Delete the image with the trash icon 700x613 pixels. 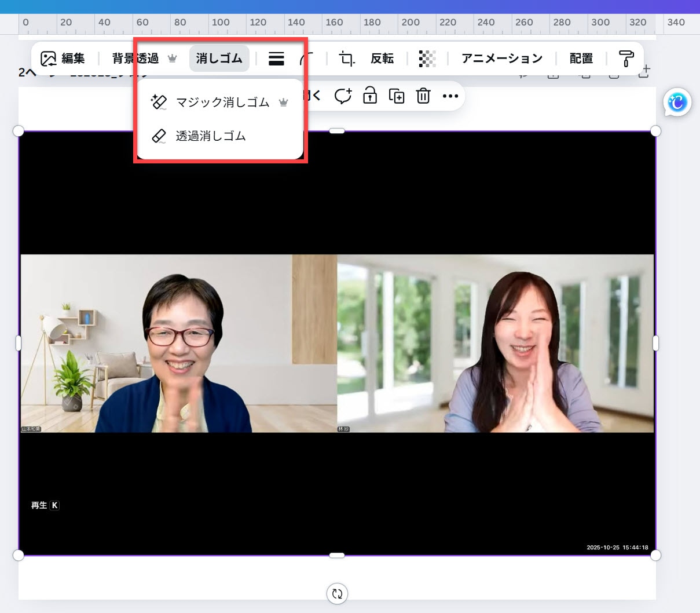pos(423,96)
